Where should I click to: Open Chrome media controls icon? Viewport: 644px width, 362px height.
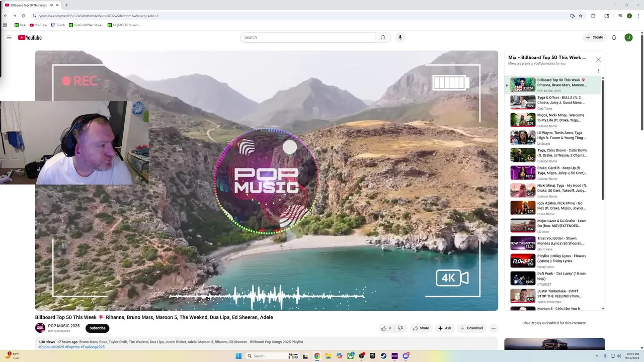pos(620,16)
